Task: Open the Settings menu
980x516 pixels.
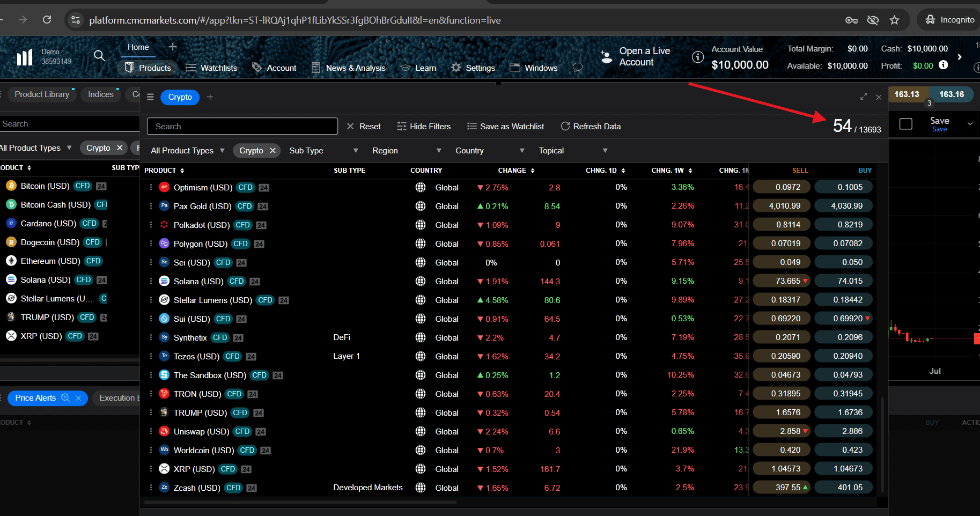Action: coord(473,68)
